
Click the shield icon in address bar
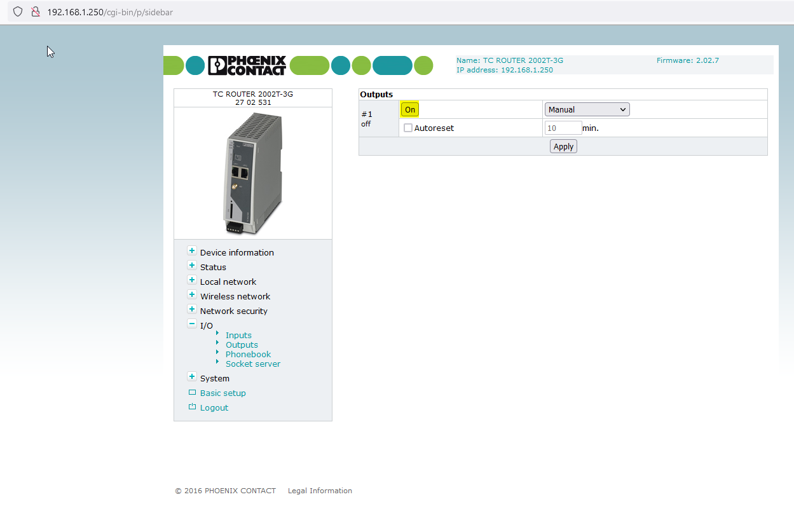click(18, 11)
